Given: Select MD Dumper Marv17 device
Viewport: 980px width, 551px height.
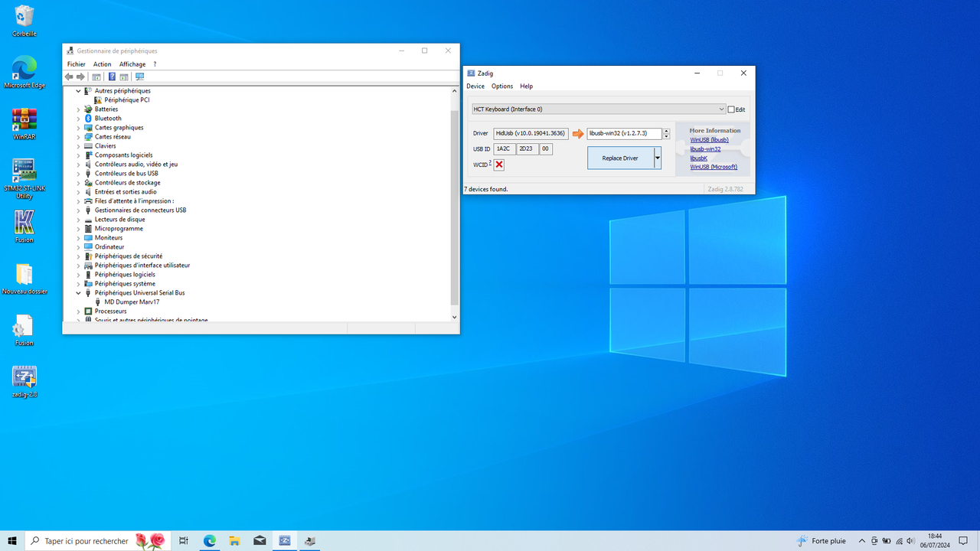Looking at the screenshot, I should point(132,302).
